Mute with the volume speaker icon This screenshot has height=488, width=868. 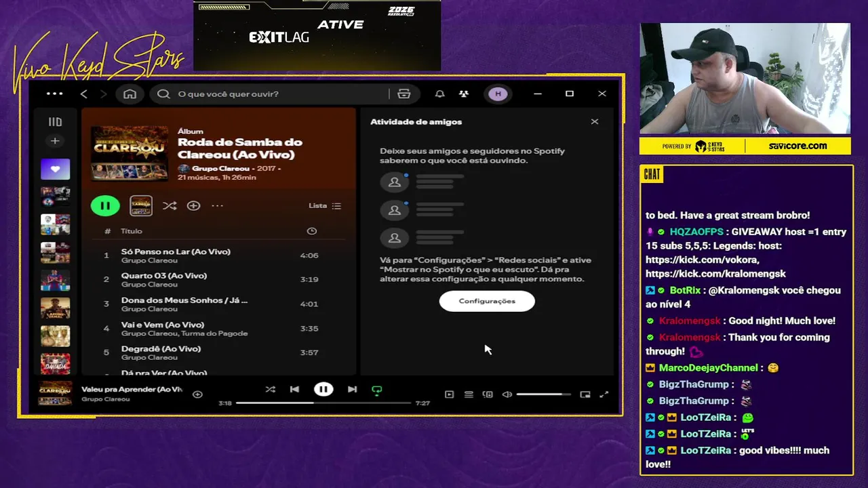507,394
